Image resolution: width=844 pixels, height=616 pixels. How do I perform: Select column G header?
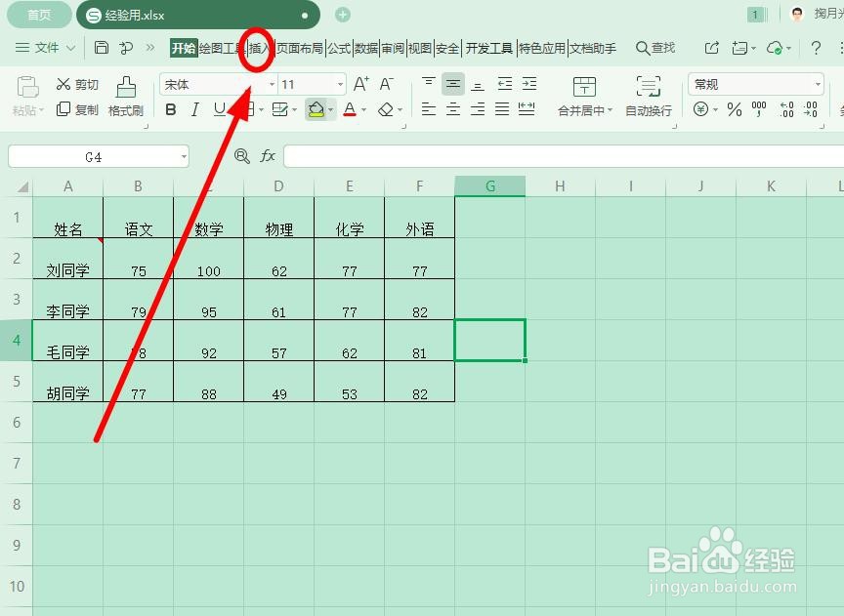point(489,186)
